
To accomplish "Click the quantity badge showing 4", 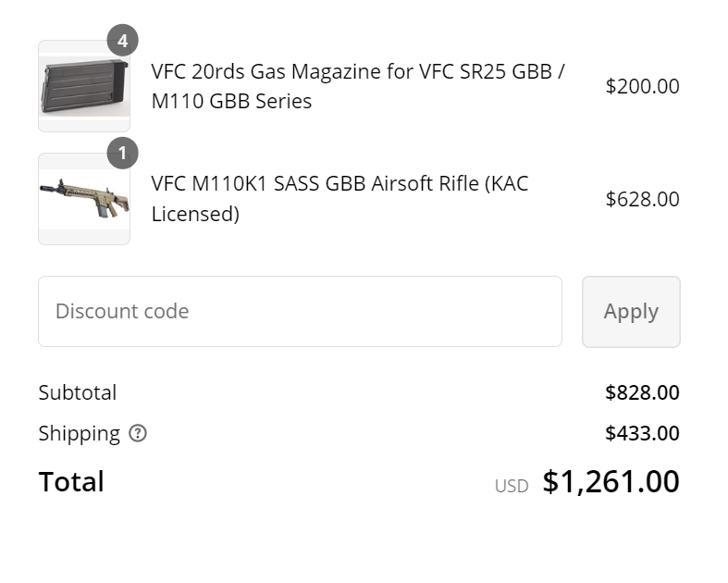I will (x=122, y=41).
